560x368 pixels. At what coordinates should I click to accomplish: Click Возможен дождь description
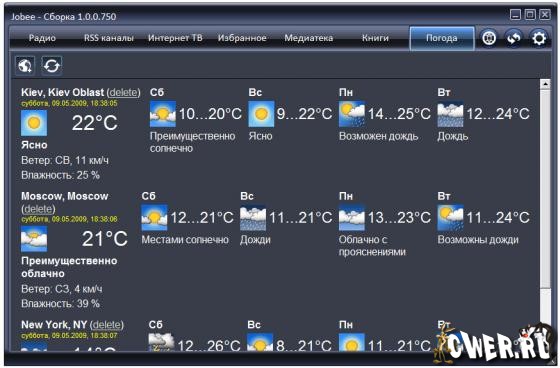pyautogui.click(x=378, y=136)
